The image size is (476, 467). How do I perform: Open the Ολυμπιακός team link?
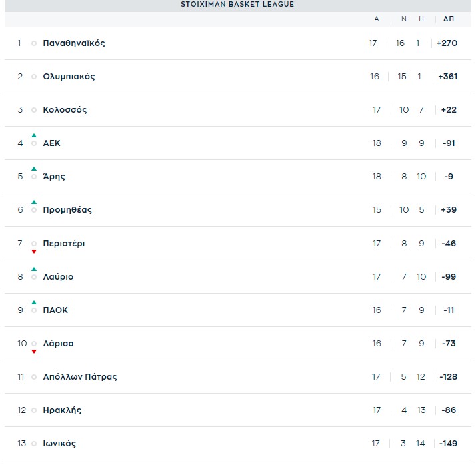coord(69,77)
